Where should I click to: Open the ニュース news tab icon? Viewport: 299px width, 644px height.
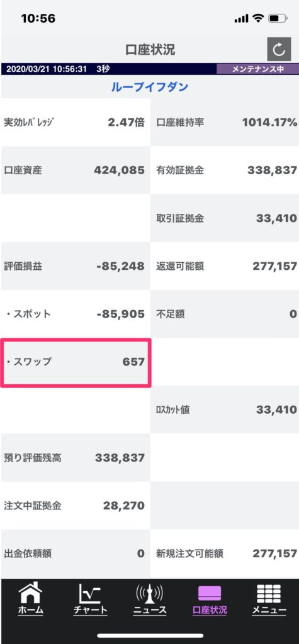coord(150,599)
